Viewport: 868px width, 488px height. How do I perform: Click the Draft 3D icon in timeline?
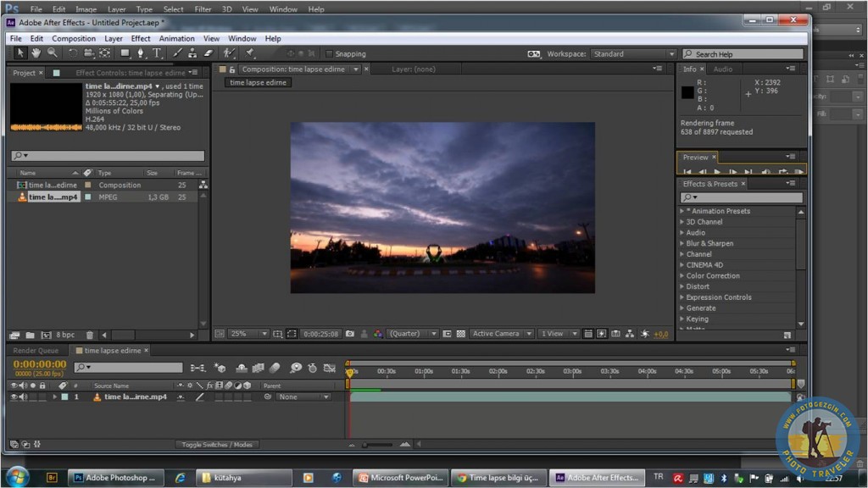(220, 368)
